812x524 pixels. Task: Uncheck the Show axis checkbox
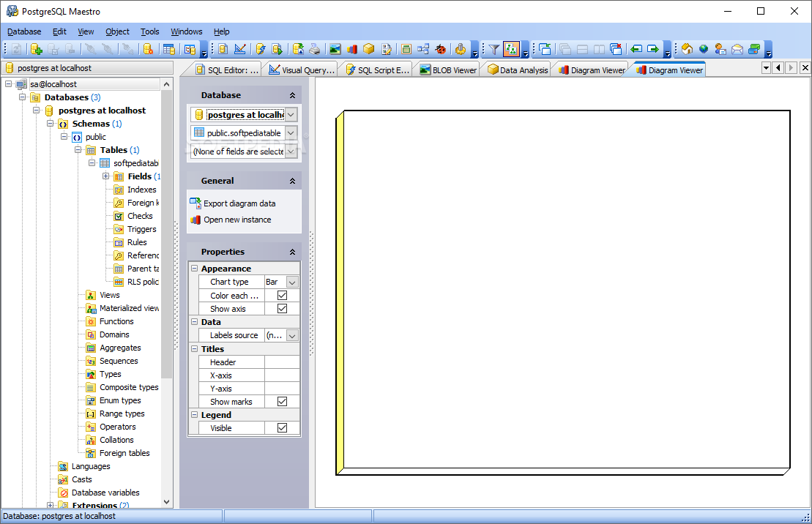coord(282,309)
